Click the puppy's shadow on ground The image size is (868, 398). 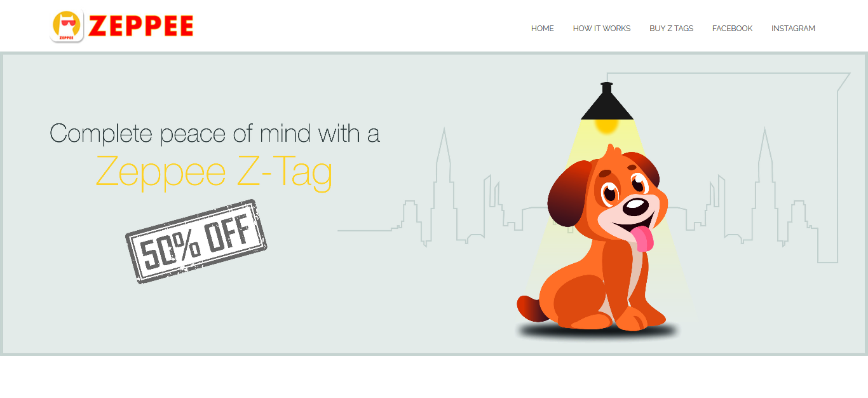597,331
